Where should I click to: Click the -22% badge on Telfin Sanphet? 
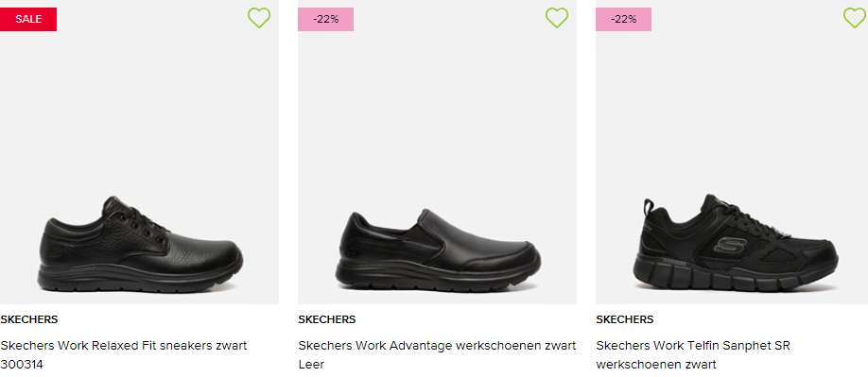[x=623, y=19]
